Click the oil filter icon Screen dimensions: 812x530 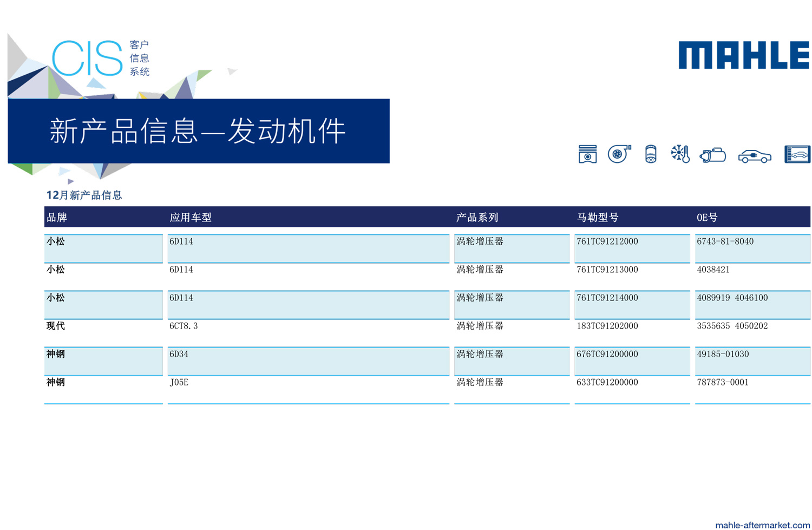(x=651, y=154)
